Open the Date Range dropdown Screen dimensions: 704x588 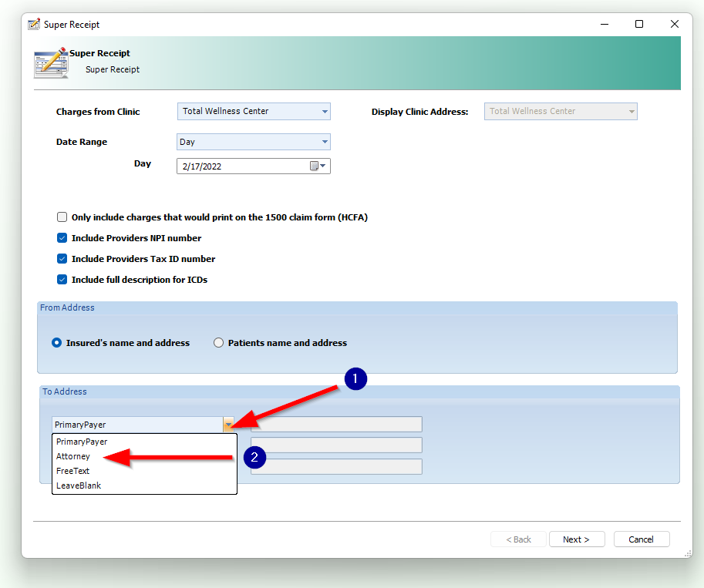pos(325,142)
